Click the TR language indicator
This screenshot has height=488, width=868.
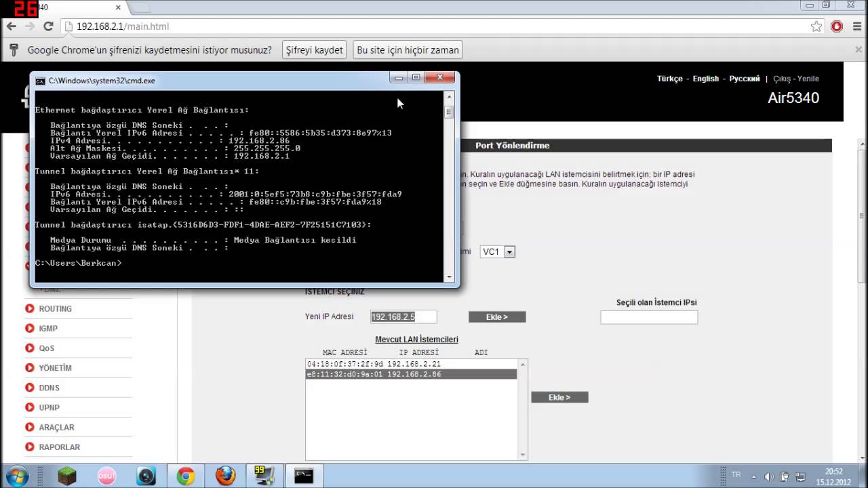(736, 475)
